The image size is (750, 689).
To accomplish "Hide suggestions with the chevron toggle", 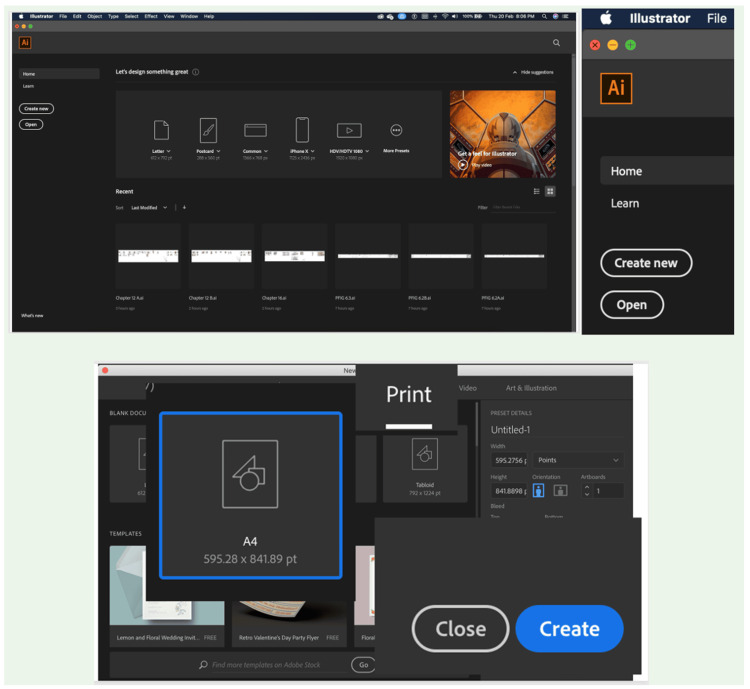I will tap(515, 72).
